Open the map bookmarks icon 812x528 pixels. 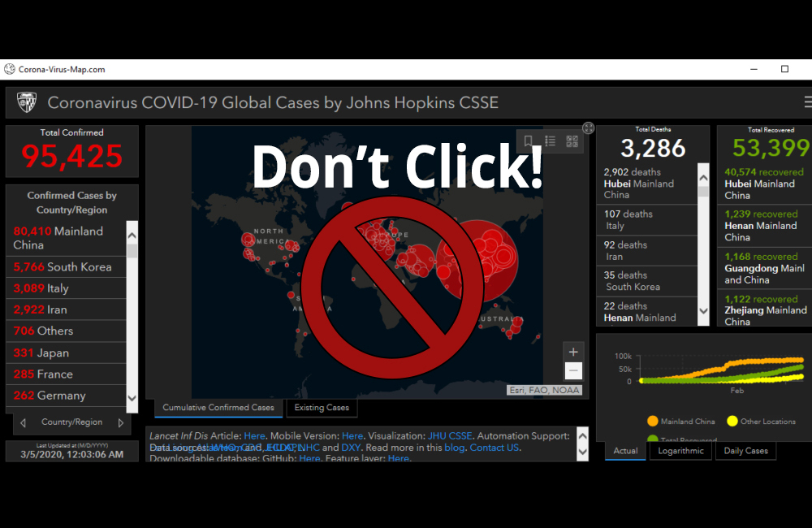click(528, 141)
